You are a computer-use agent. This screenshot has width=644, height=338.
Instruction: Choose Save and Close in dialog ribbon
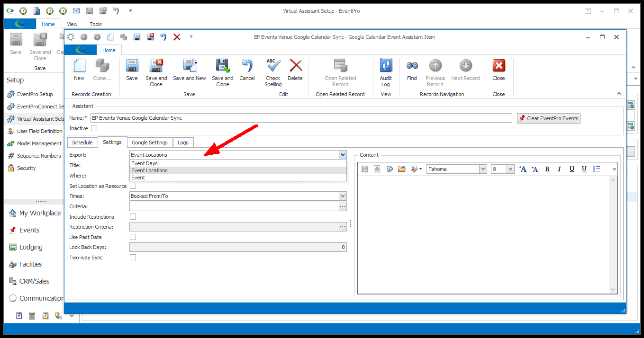[156, 72]
